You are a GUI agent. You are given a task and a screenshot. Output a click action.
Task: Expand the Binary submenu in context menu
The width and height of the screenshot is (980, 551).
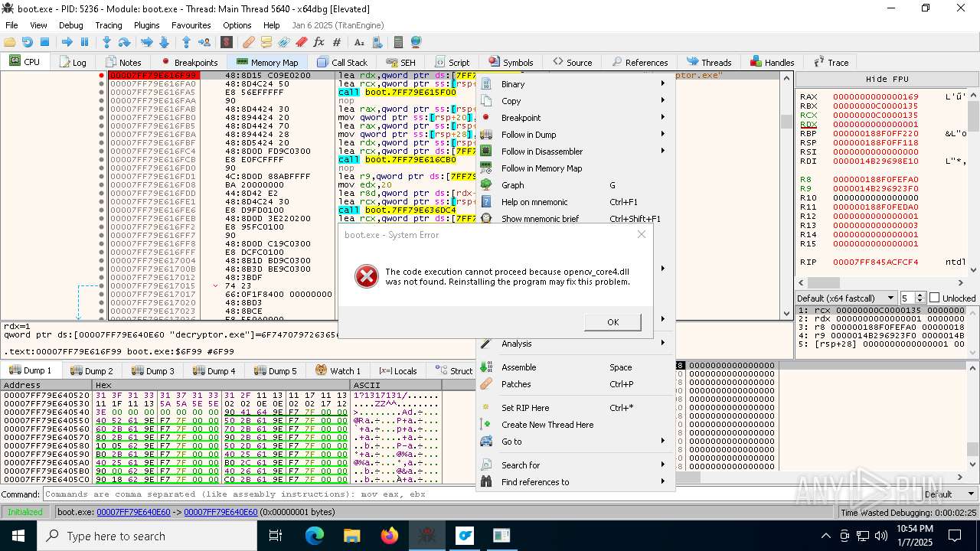point(575,84)
